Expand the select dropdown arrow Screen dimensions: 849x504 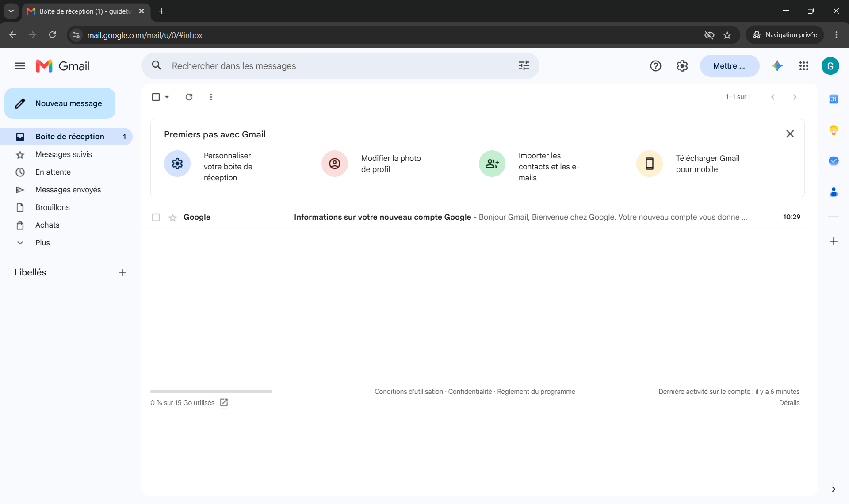coord(167,97)
